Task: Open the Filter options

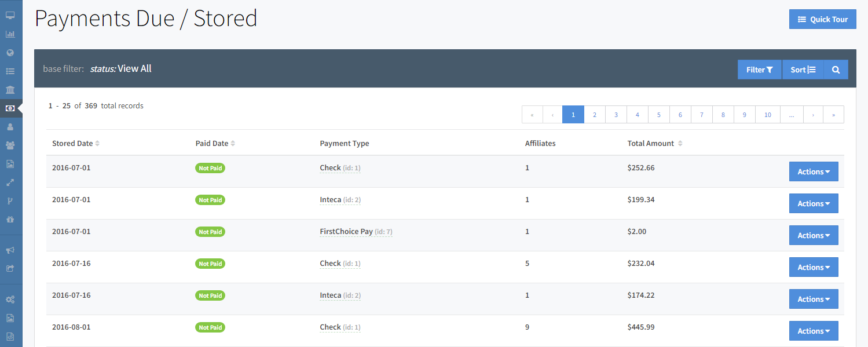Action: click(x=759, y=70)
